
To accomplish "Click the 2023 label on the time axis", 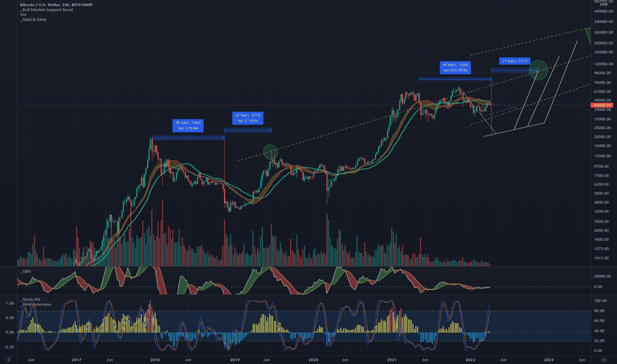I will pos(549,359).
